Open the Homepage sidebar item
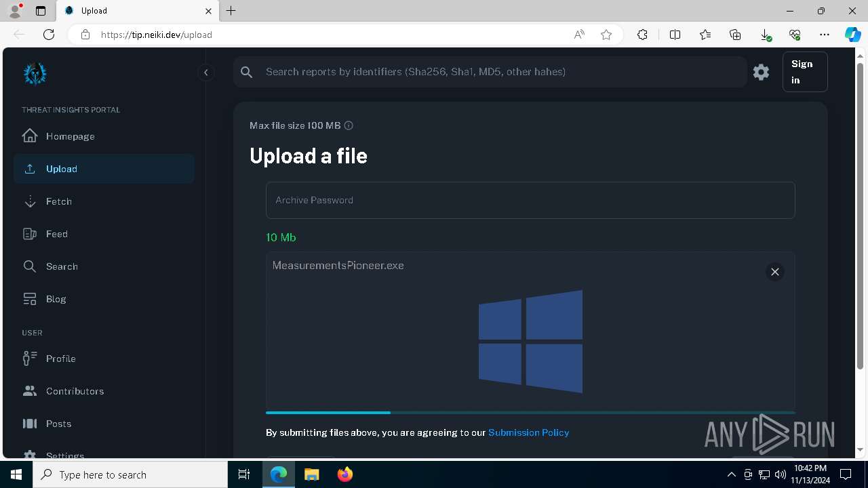This screenshot has width=868, height=488. (104, 136)
